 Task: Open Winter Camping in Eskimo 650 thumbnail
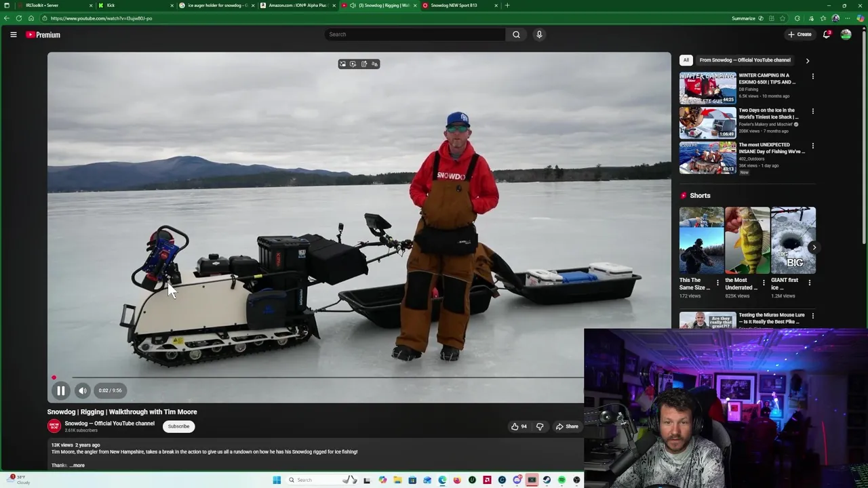[707, 87]
